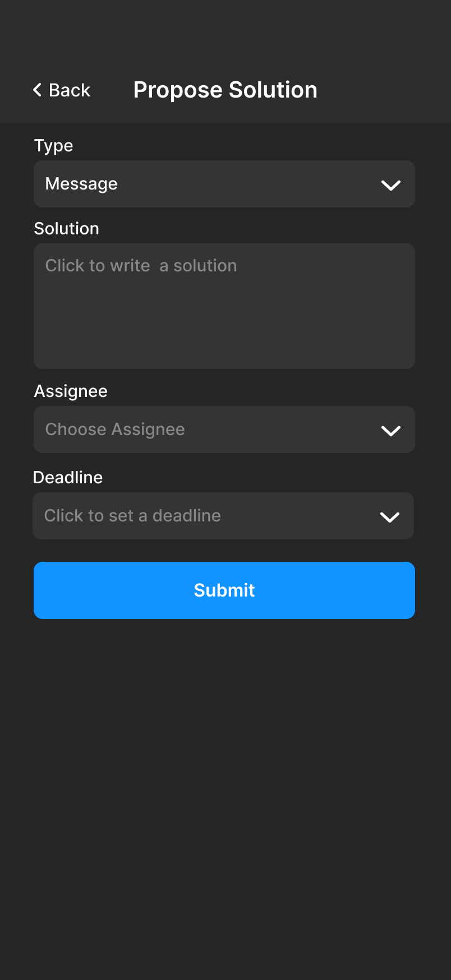This screenshot has height=980, width=451.
Task: Click the 'Propose Solution' page title
Action: (x=225, y=90)
